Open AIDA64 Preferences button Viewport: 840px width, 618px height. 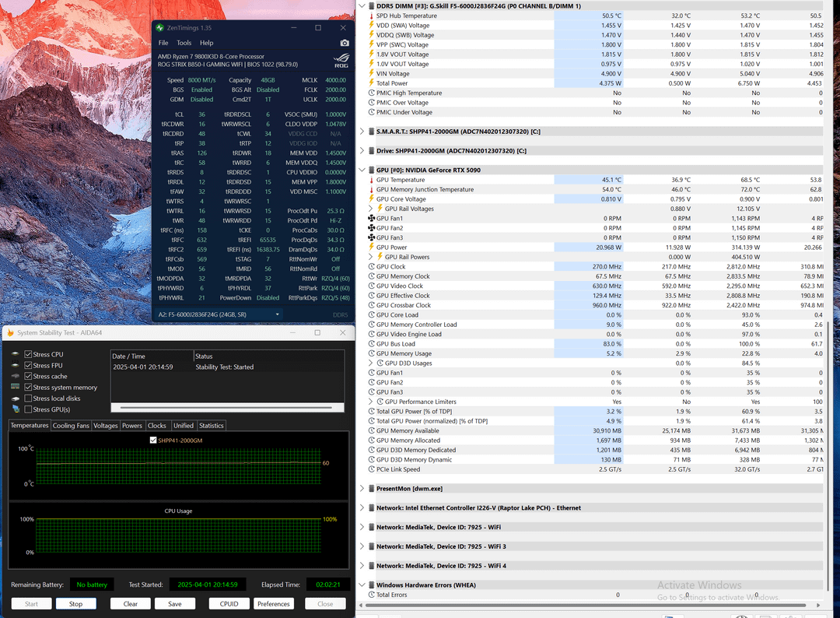pos(274,604)
